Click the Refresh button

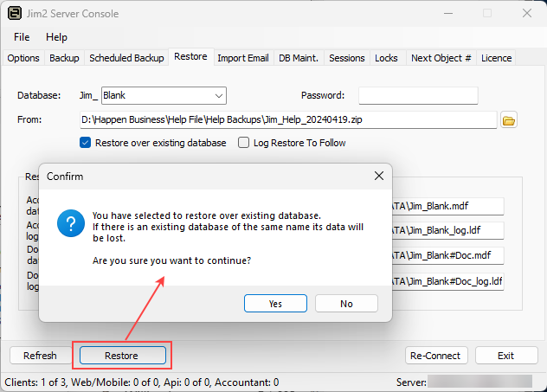tap(40, 356)
